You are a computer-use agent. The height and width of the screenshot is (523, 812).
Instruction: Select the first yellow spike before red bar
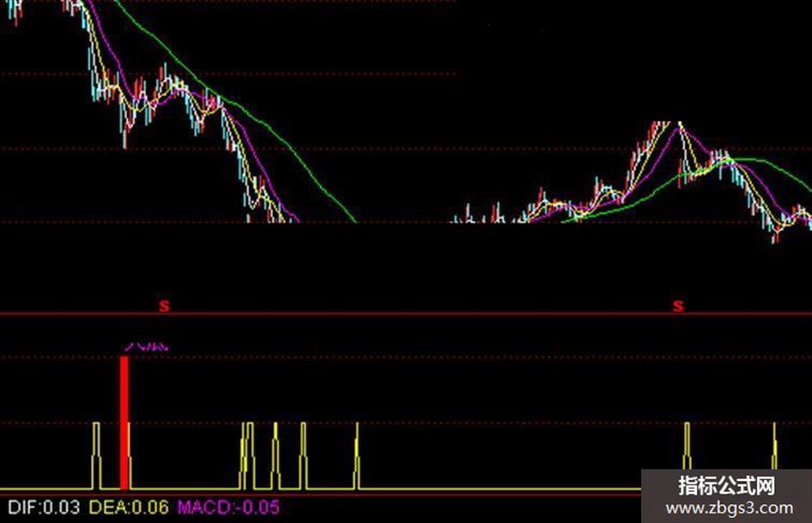coord(96,456)
